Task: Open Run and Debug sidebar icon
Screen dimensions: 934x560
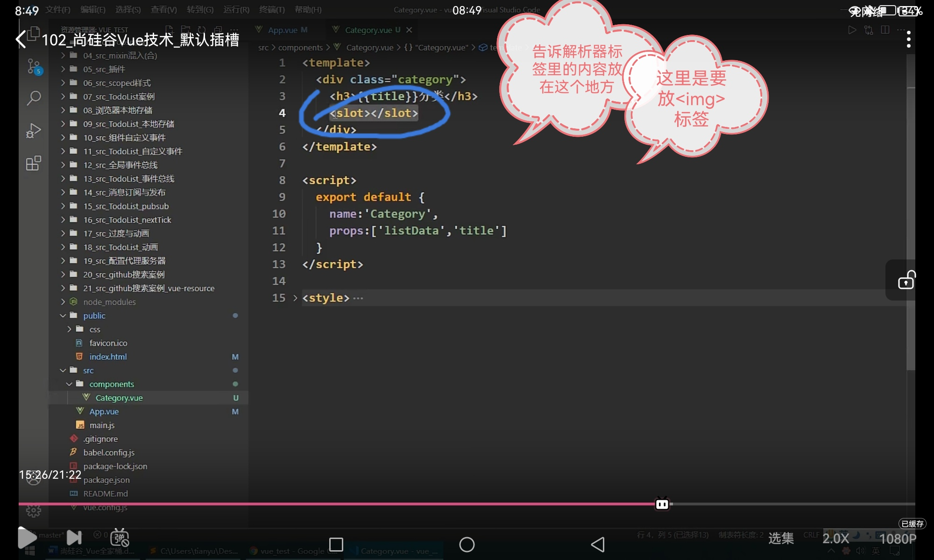Action: click(x=34, y=131)
